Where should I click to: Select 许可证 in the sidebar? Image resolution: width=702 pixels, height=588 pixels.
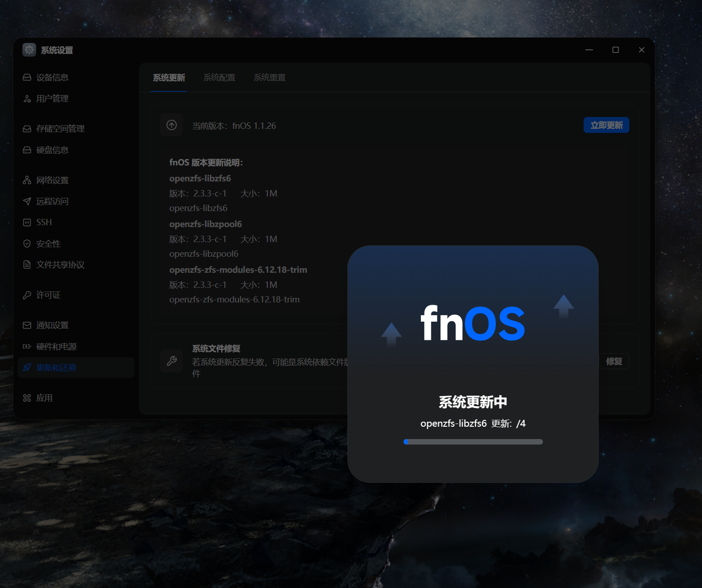76,295
